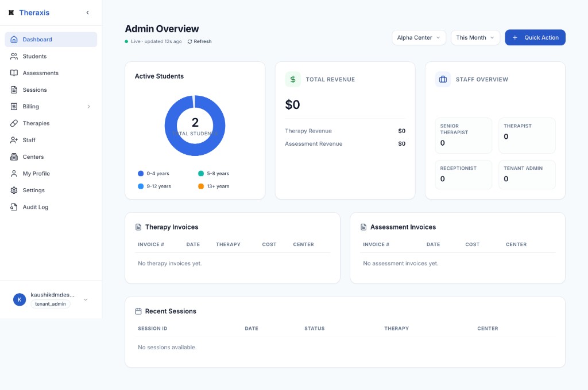Expand the Billing submenu chevron
The height and width of the screenshot is (390, 588).
click(89, 107)
